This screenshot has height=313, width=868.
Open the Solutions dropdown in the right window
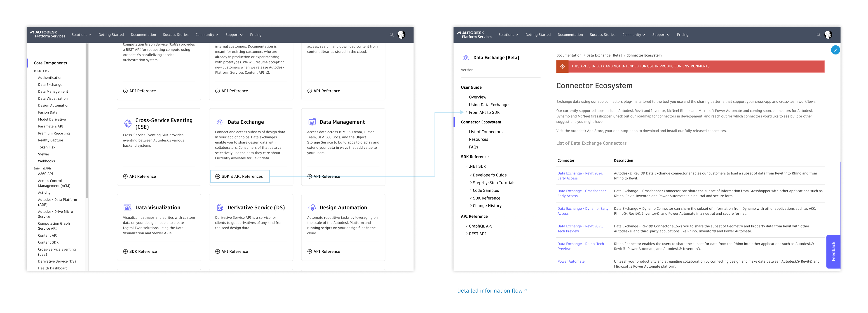tap(508, 35)
